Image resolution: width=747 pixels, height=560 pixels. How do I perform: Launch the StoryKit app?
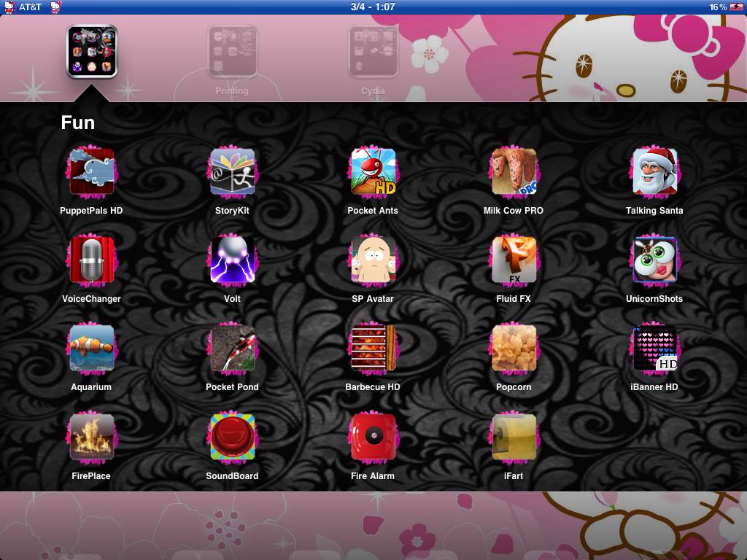click(x=233, y=172)
